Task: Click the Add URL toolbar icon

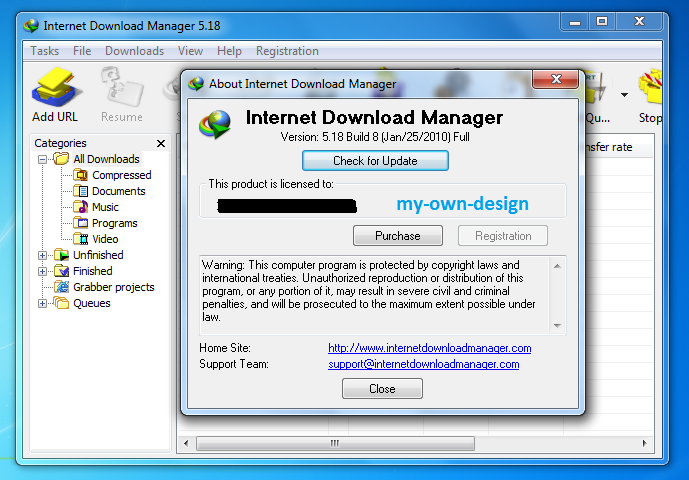Action: (55, 87)
